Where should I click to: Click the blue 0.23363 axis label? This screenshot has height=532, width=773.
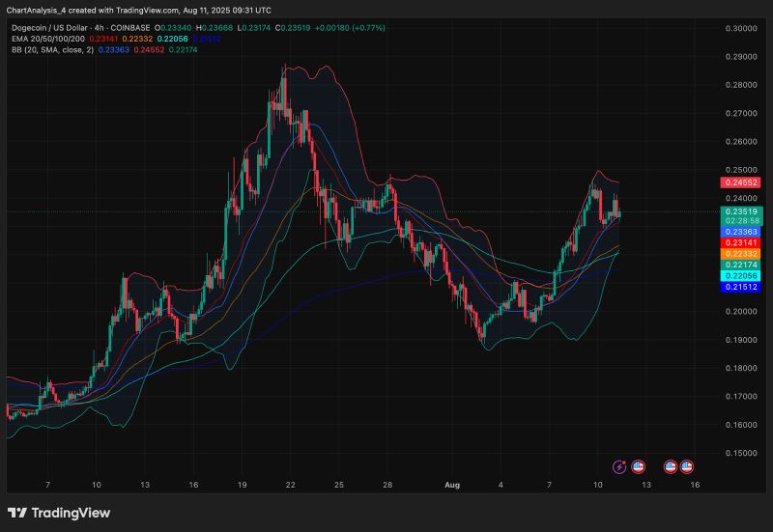pyautogui.click(x=738, y=233)
